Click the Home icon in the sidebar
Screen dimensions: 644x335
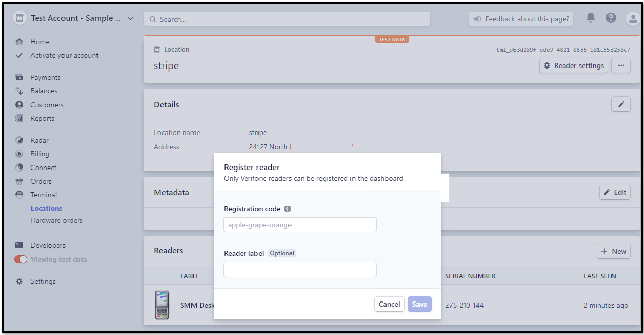pyautogui.click(x=19, y=42)
